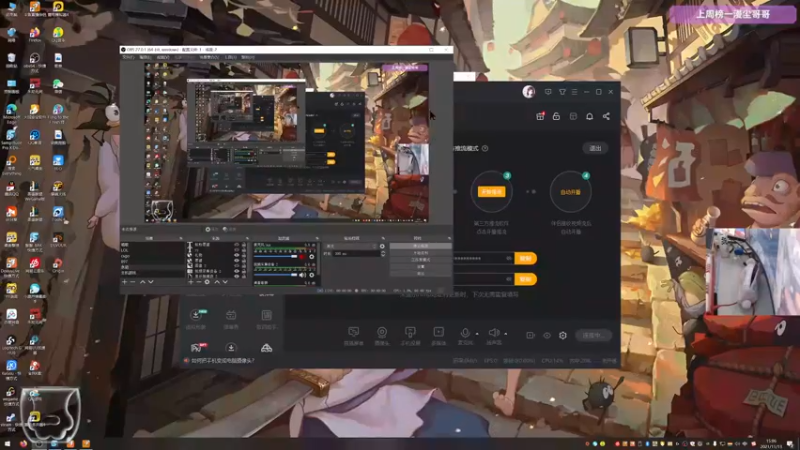The image size is (800, 450).
Task: Toggle visibility of the bottom source row
Action: pos(236,276)
